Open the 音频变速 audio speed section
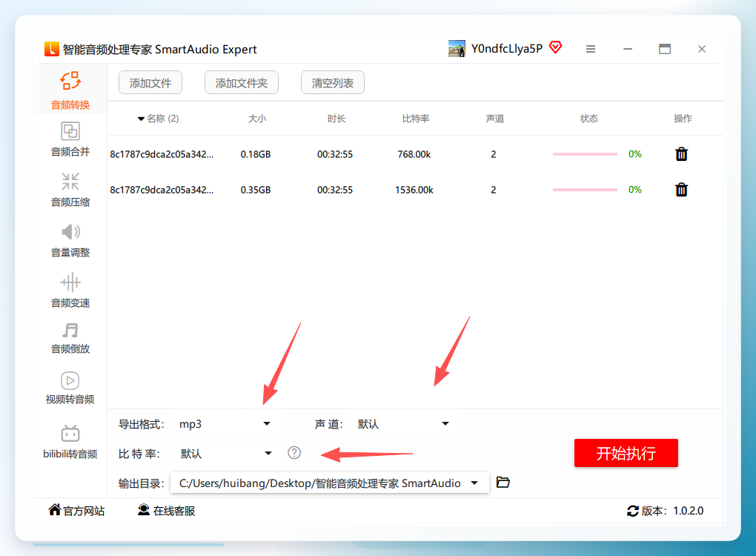 pyautogui.click(x=70, y=291)
